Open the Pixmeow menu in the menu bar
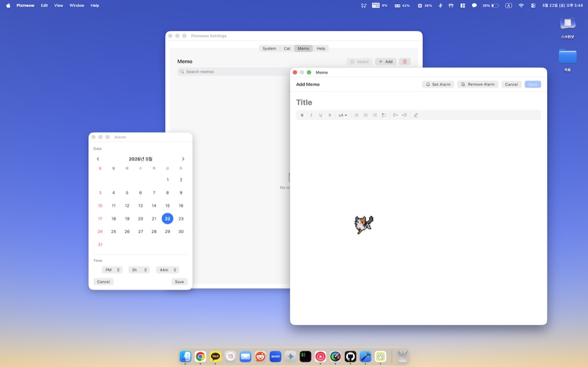The width and height of the screenshot is (588, 367). (25, 6)
